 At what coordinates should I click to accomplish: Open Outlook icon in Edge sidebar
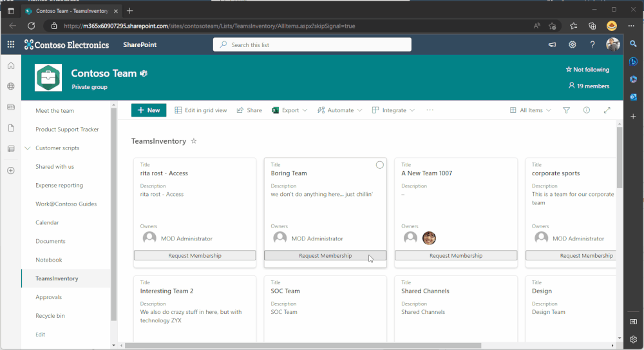pyautogui.click(x=633, y=97)
